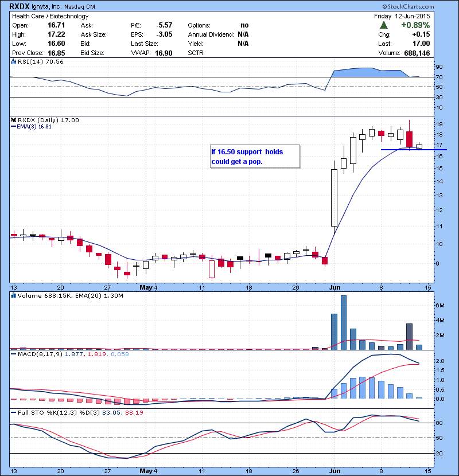Select the RXDX ticker symbol in the header
The height and width of the screenshot is (476, 459).
click(19, 6)
